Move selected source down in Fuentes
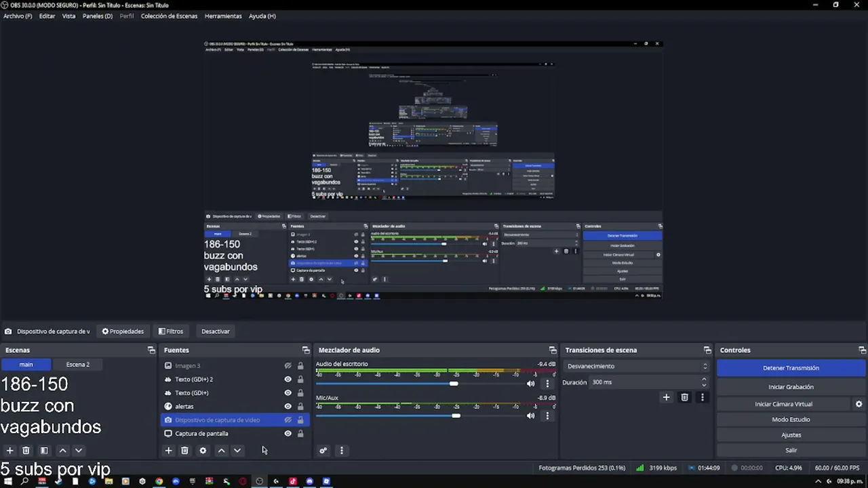The width and height of the screenshot is (868, 488). 237,450
